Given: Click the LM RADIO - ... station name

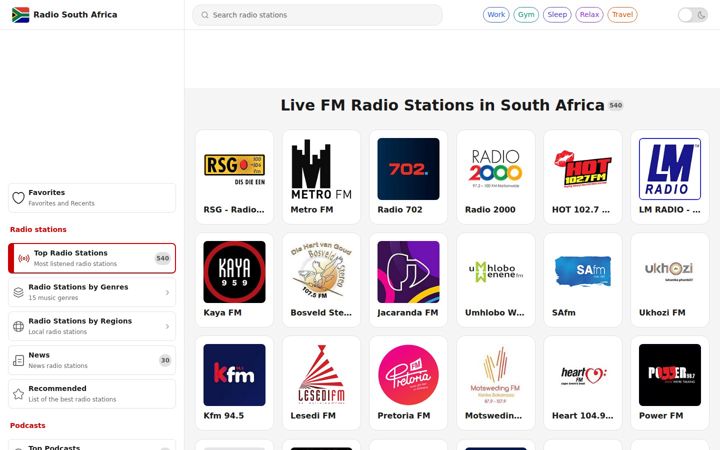Looking at the screenshot, I should coord(669,209).
